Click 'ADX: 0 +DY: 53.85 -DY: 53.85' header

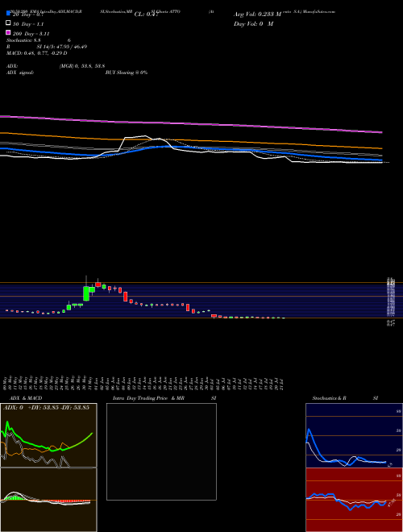click(46, 407)
